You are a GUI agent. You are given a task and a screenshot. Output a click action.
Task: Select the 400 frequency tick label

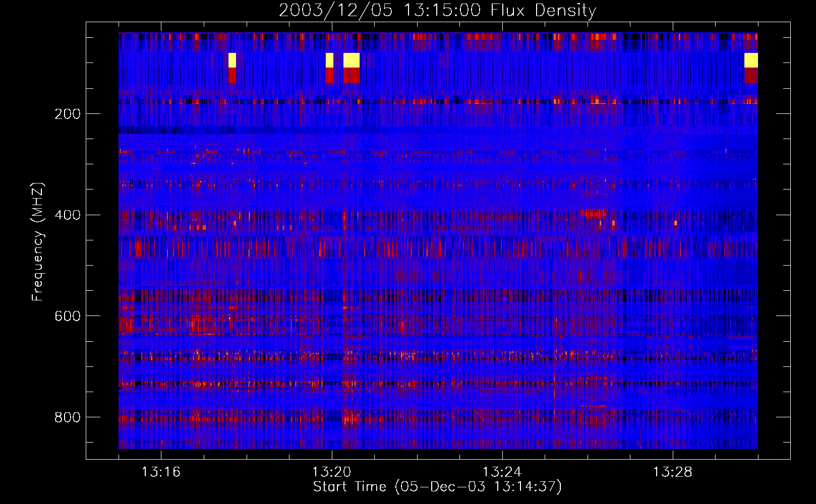[68, 215]
